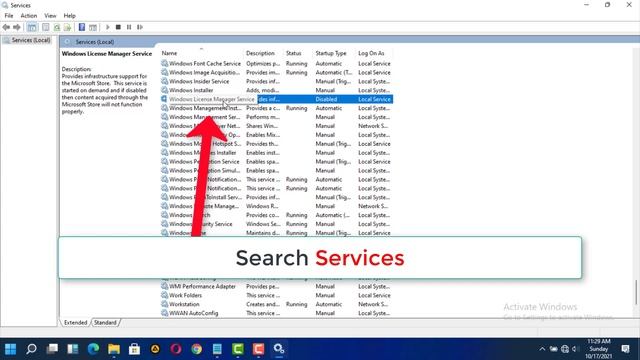The image size is (640, 360).
Task: Open Properties toolbar icon
Action: click(x=46, y=27)
